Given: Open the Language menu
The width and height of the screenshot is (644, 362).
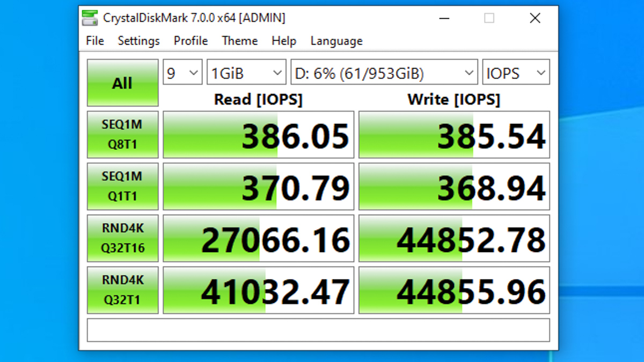Looking at the screenshot, I should click(336, 41).
